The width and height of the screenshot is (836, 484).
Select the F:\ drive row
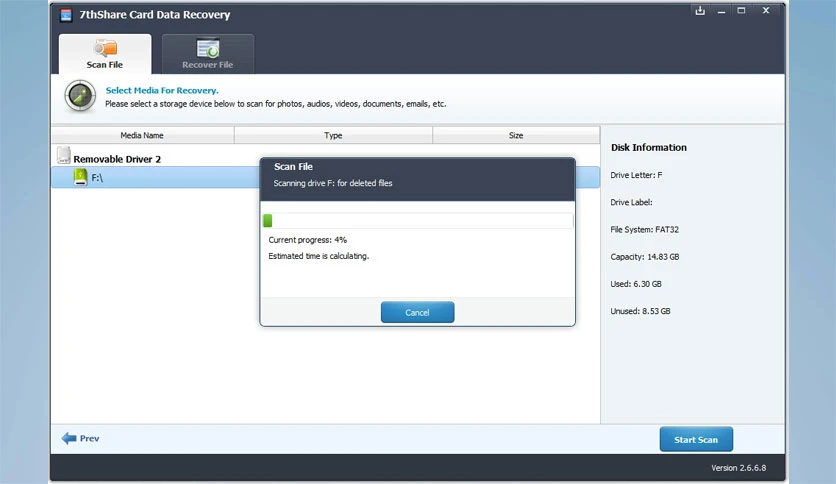[x=325, y=177]
